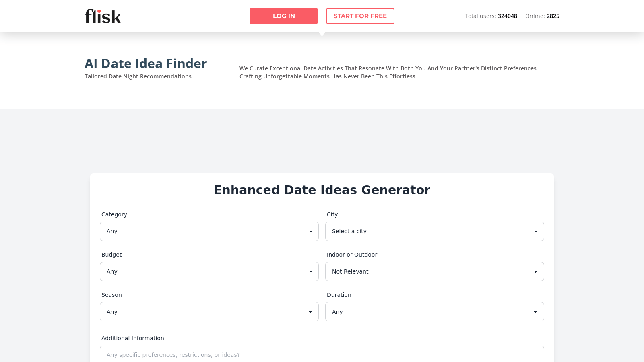Click the 'Enhanced Date Ideas Generator' title
644x362 pixels.
pyautogui.click(x=322, y=190)
